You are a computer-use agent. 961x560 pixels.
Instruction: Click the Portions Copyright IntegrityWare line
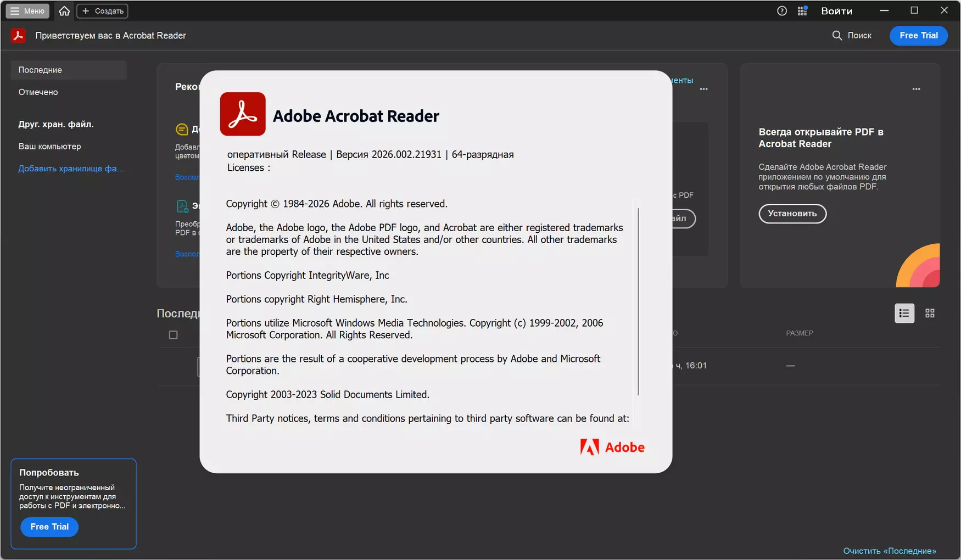tap(308, 276)
